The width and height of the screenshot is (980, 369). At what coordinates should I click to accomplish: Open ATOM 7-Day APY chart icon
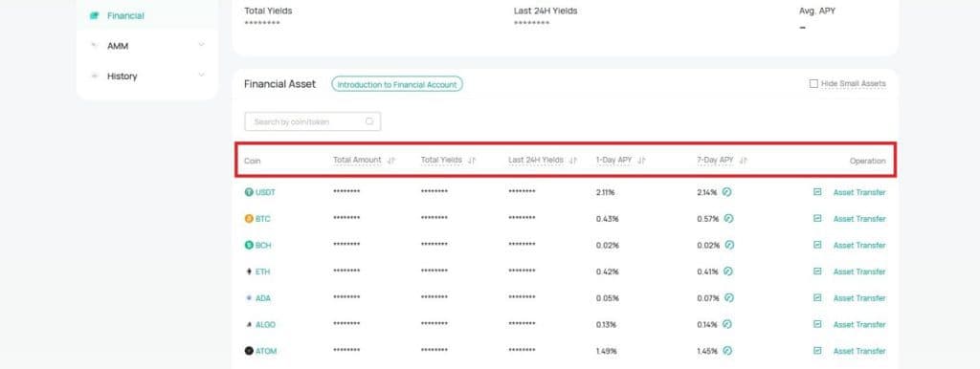(x=727, y=351)
